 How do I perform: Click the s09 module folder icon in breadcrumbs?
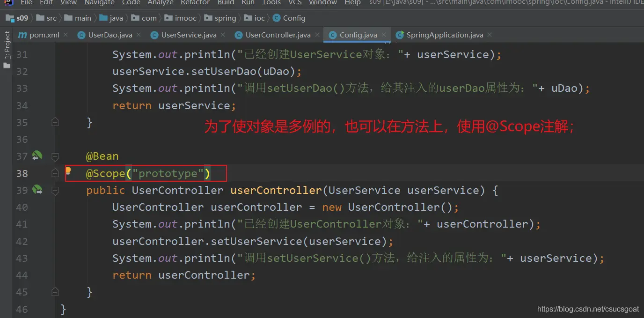click(x=9, y=18)
